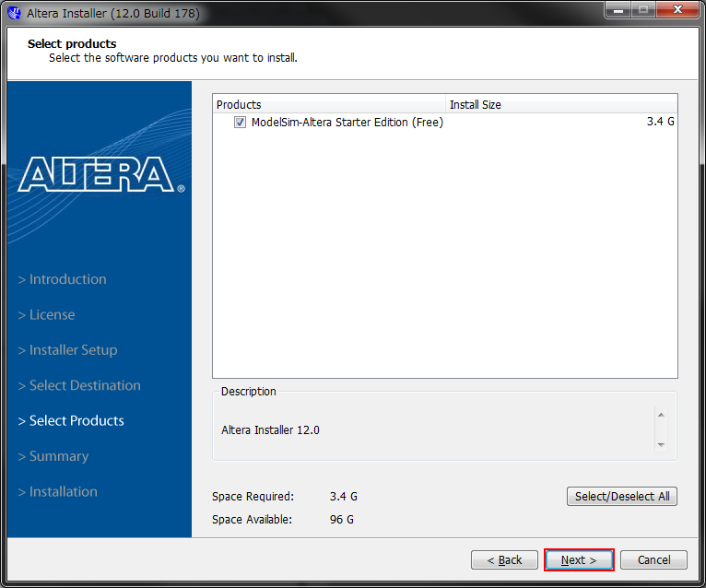Click the Introduction step in sidebar
Screen dimensions: 706x588
[x=62, y=279]
